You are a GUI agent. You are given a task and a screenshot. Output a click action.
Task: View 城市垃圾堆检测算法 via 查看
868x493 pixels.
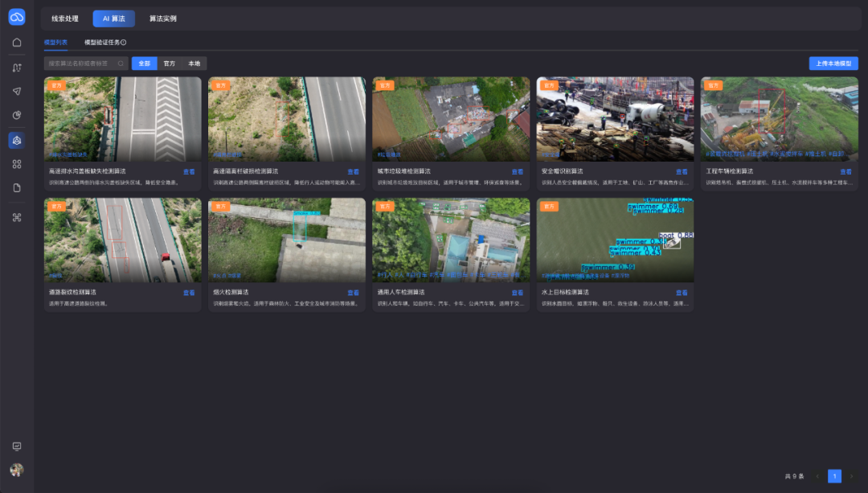point(517,172)
